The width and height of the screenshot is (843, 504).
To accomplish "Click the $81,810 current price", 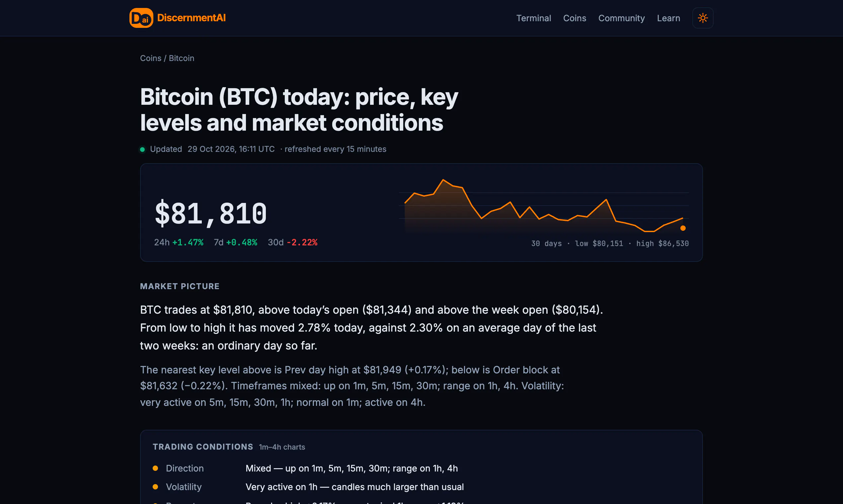I will pyautogui.click(x=211, y=214).
